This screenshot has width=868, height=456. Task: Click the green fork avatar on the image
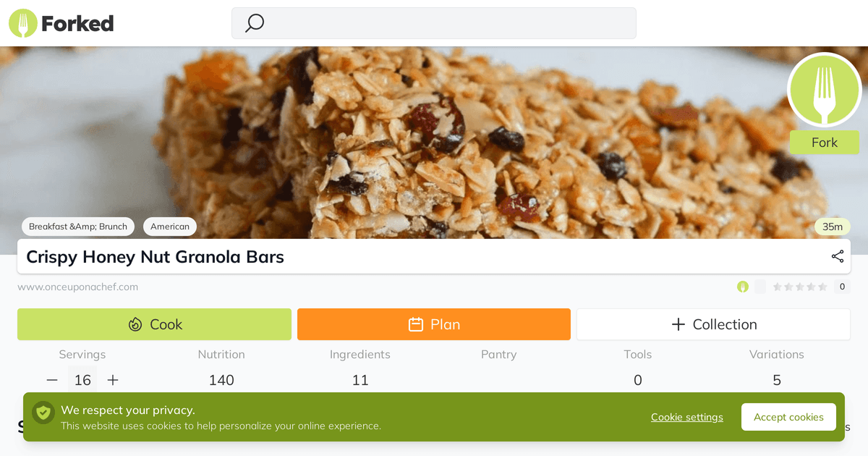pyautogui.click(x=824, y=90)
